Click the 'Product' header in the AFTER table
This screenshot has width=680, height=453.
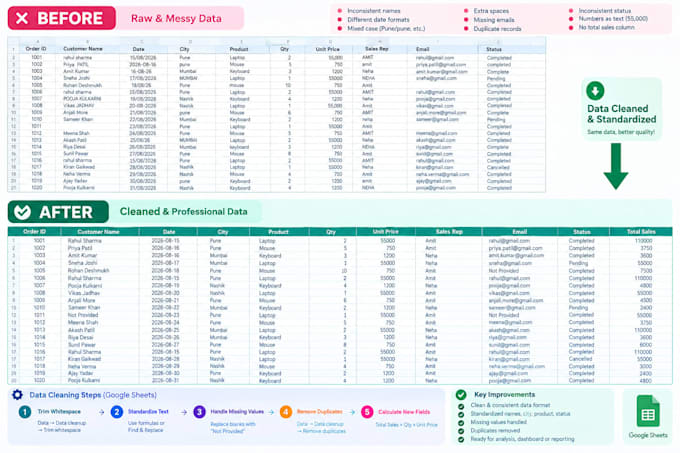[x=278, y=232]
